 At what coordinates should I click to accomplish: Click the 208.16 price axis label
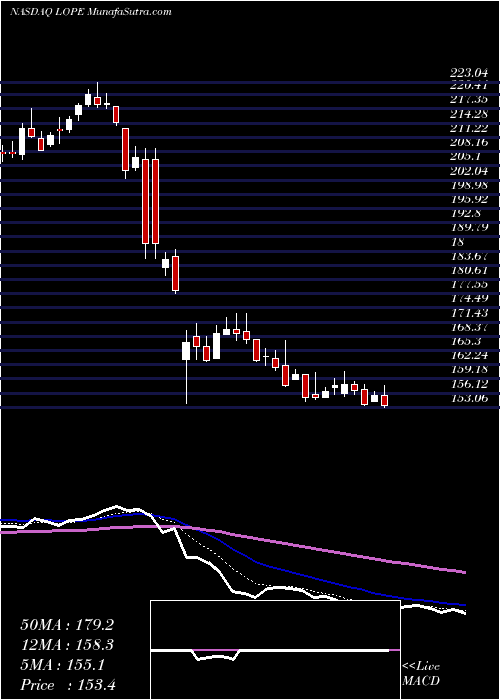(469, 142)
